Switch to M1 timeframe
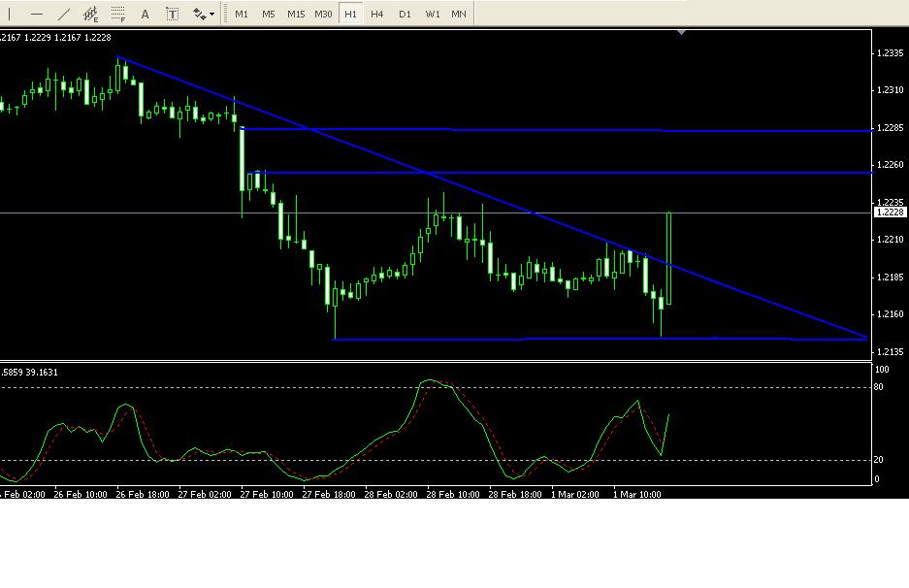This screenshot has height=588, width=909. click(242, 14)
